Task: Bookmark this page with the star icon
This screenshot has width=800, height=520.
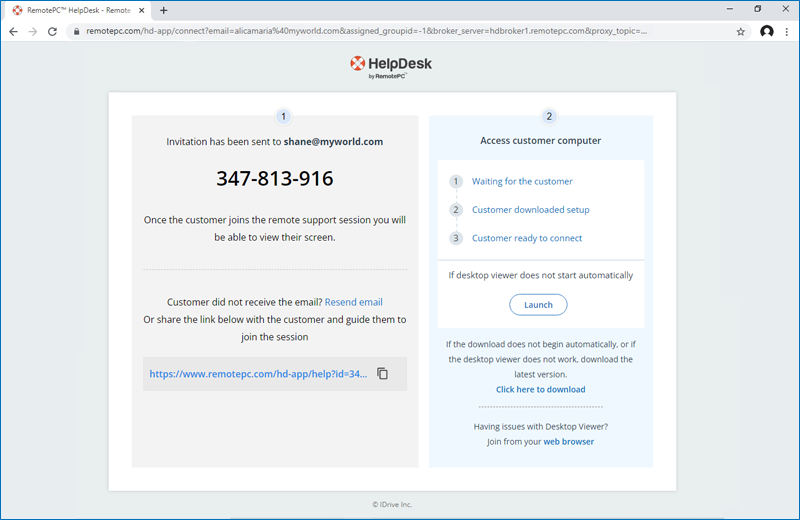Action: coord(740,31)
